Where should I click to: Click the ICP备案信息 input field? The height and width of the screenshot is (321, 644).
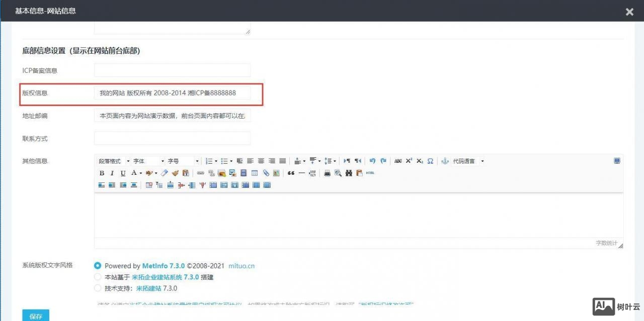point(172,70)
